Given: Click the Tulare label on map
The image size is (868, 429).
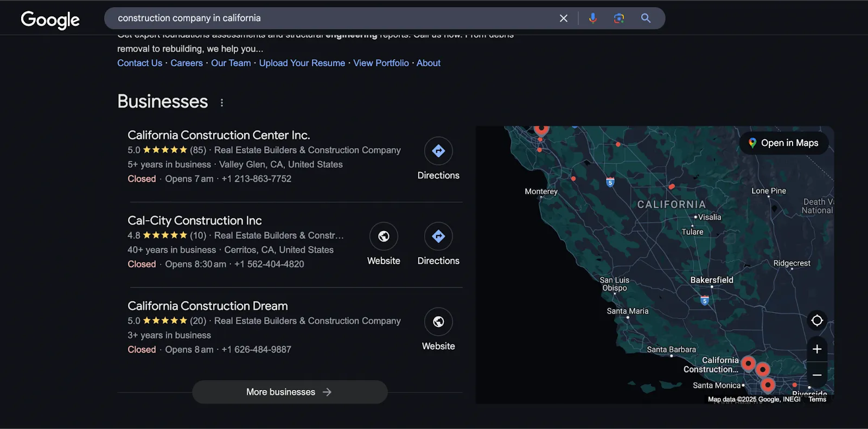Looking at the screenshot, I should (x=692, y=232).
